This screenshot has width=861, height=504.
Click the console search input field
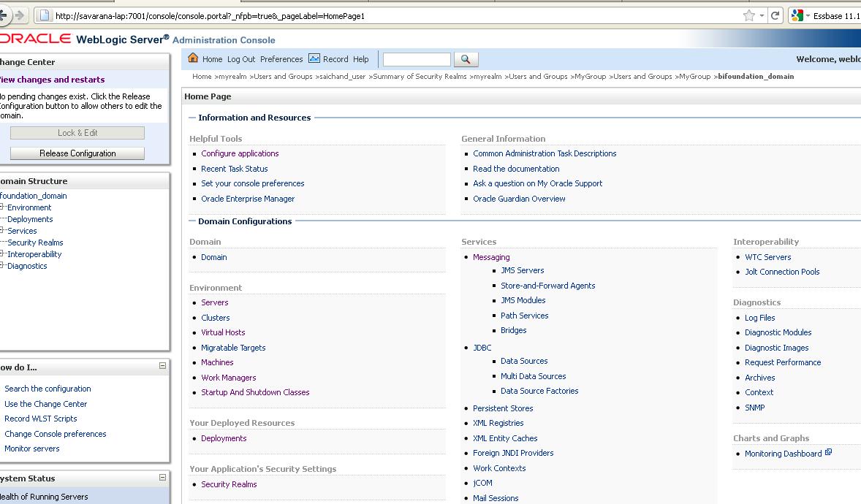coord(417,59)
